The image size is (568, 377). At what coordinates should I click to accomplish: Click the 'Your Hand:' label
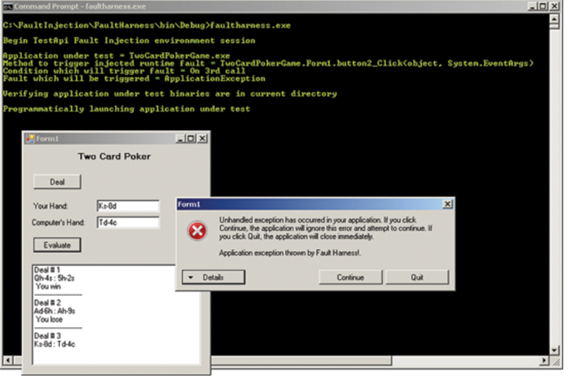(50, 206)
